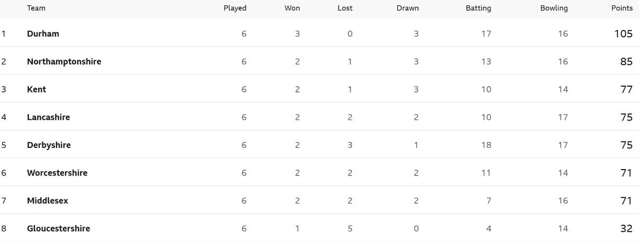Select the Kent team name
This screenshot has height=242, width=644.
37,89
